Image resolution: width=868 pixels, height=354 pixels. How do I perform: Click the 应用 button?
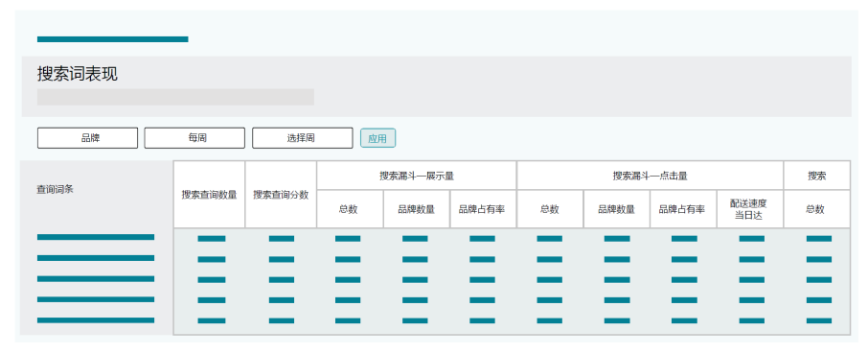pyautogui.click(x=378, y=138)
